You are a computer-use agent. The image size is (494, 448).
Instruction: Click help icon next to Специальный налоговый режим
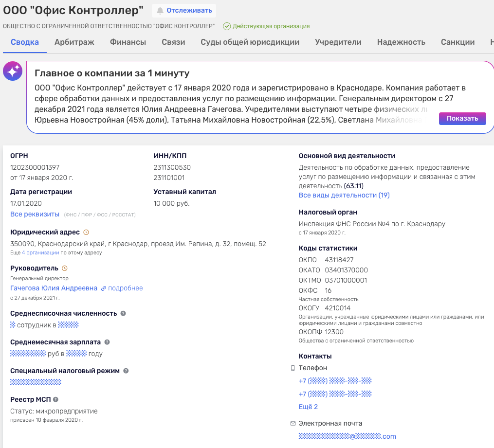126,371
